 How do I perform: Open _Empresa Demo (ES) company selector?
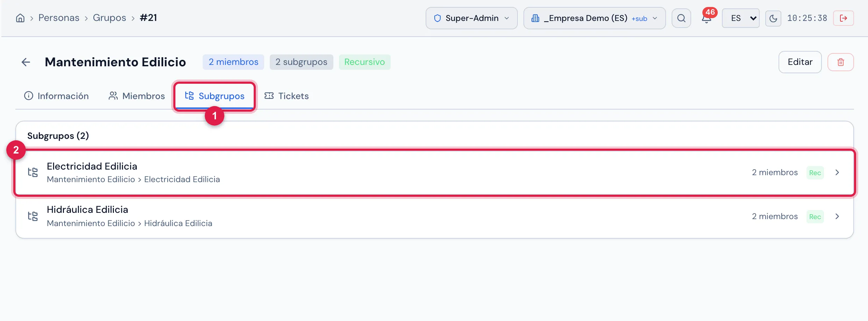(x=594, y=18)
